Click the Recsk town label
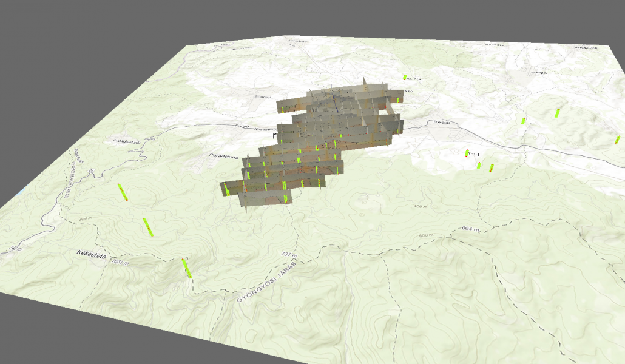This screenshot has width=625, height=364. click(442, 122)
